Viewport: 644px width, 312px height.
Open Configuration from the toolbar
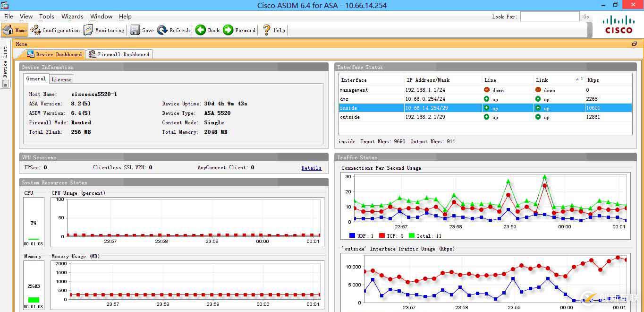click(x=36, y=30)
